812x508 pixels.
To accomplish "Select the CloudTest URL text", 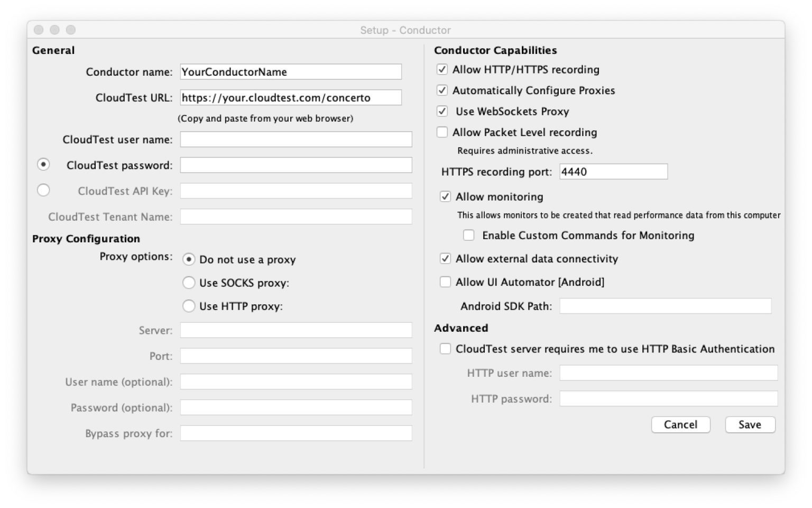I will point(290,97).
